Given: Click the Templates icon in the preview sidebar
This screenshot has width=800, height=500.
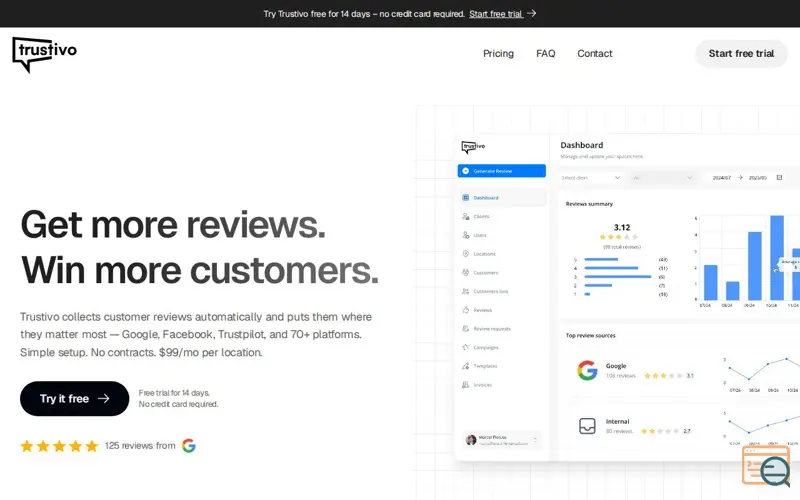Looking at the screenshot, I should (x=465, y=366).
